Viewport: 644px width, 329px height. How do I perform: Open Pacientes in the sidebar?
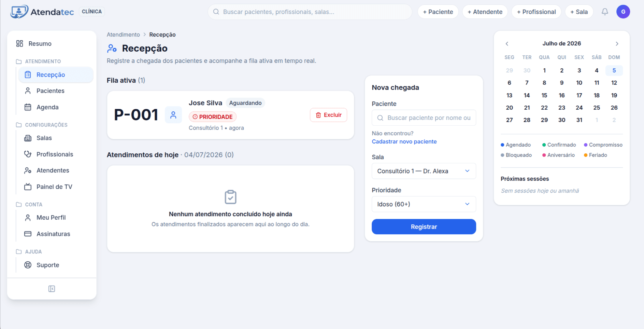[x=56, y=91]
